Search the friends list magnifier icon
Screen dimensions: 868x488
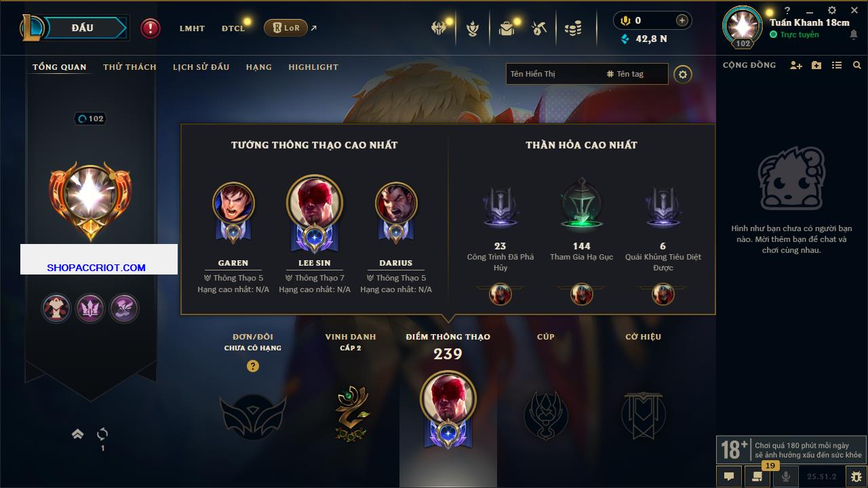[x=857, y=65]
